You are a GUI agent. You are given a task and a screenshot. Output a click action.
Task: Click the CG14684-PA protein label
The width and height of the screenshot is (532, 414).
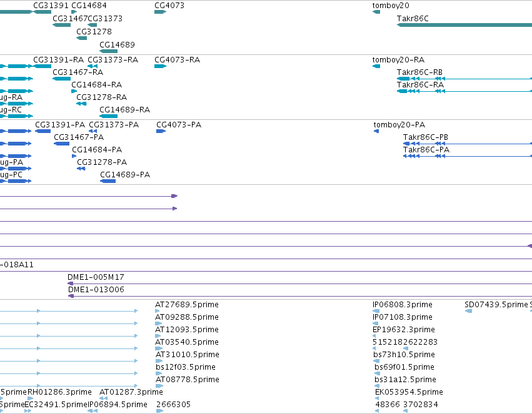pyautogui.click(x=97, y=150)
